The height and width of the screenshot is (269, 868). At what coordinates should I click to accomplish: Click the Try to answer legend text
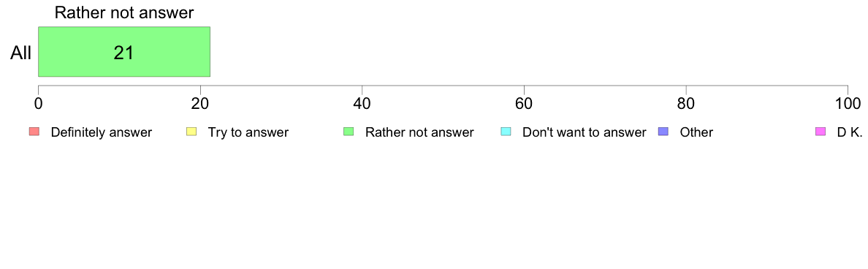248,132
